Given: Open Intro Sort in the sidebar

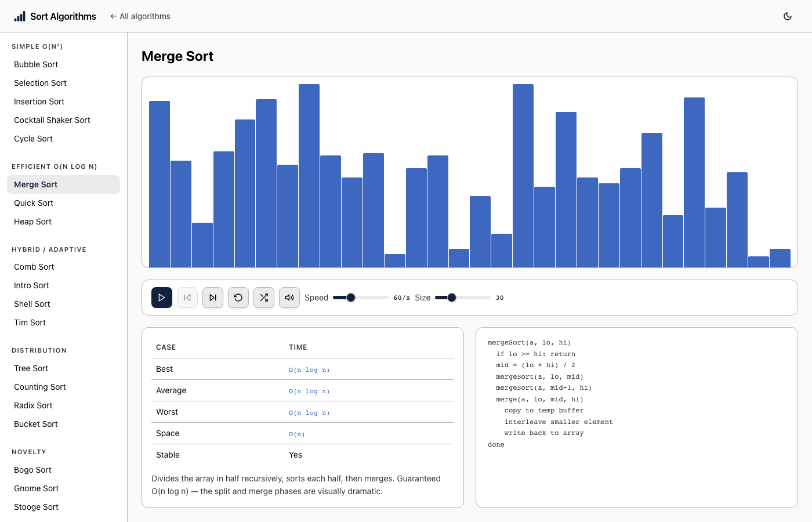Looking at the screenshot, I should [64, 285].
